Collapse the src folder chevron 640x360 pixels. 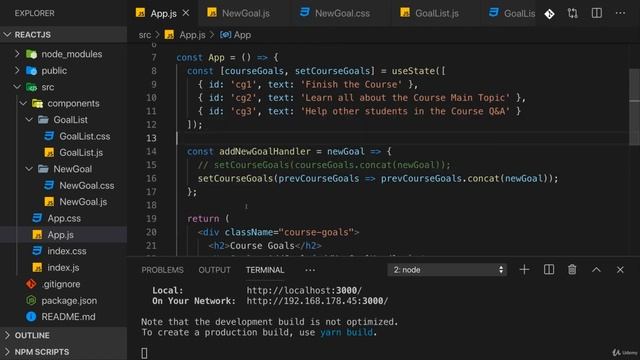tap(17, 87)
